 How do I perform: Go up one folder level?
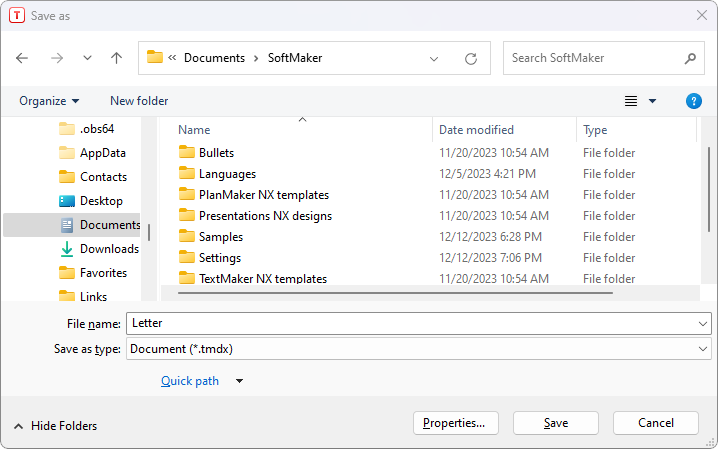[116, 58]
